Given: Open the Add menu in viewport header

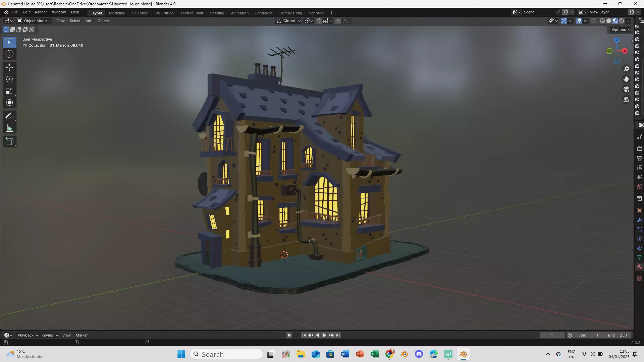Looking at the screenshot, I should (89, 21).
